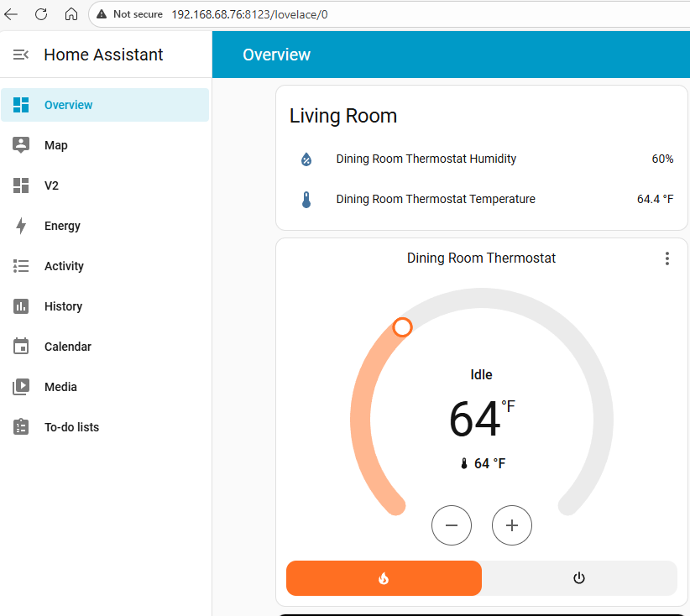Click the To-do lists clipboard icon
Image resolution: width=690 pixels, height=616 pixels.
point(21,427)
